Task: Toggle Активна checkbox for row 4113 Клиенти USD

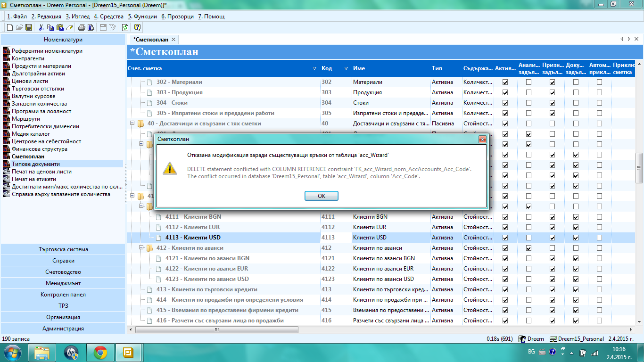Action: tap(505, 238)
